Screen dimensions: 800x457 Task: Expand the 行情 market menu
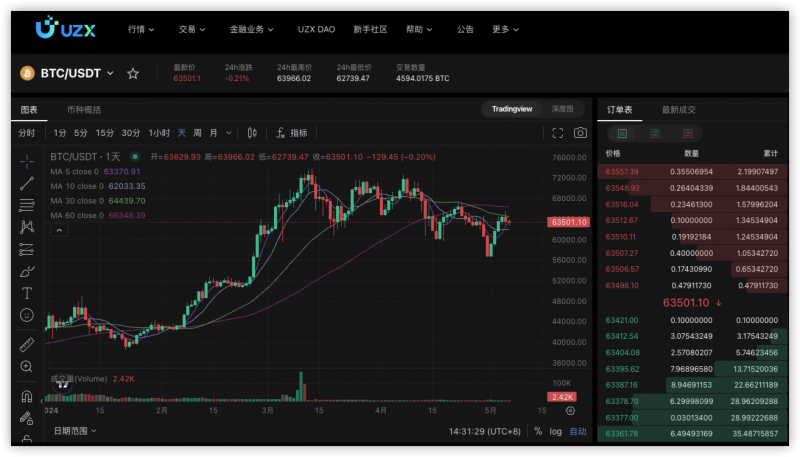(x=141, y=30)
